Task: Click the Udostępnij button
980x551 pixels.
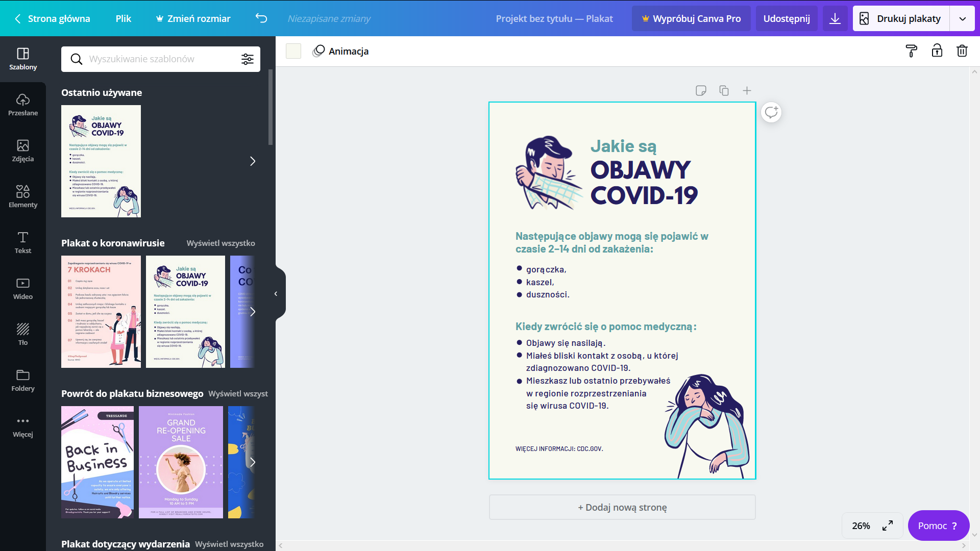Action: (x=786, y=19)
